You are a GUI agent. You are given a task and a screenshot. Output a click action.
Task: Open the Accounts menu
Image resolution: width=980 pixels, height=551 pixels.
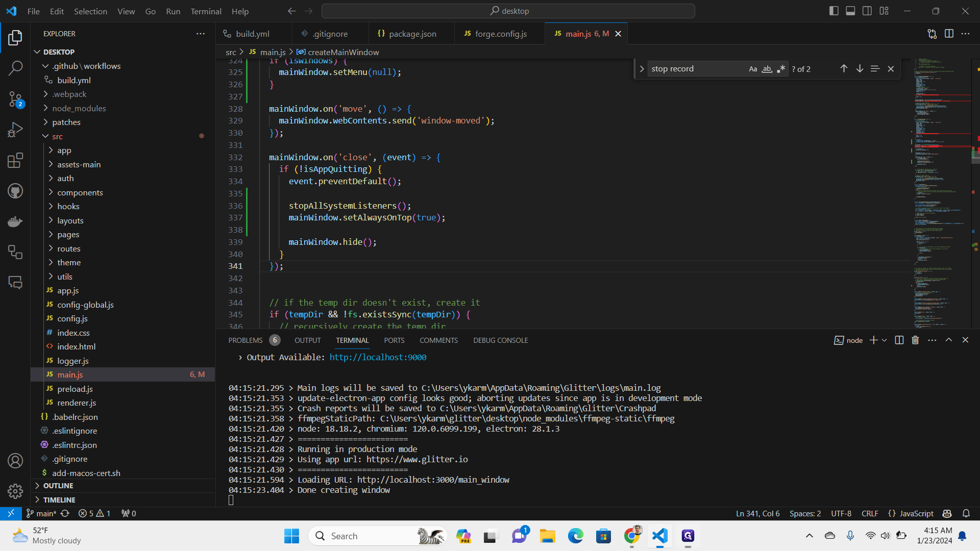pyautogui.click(x=15, y=461)
